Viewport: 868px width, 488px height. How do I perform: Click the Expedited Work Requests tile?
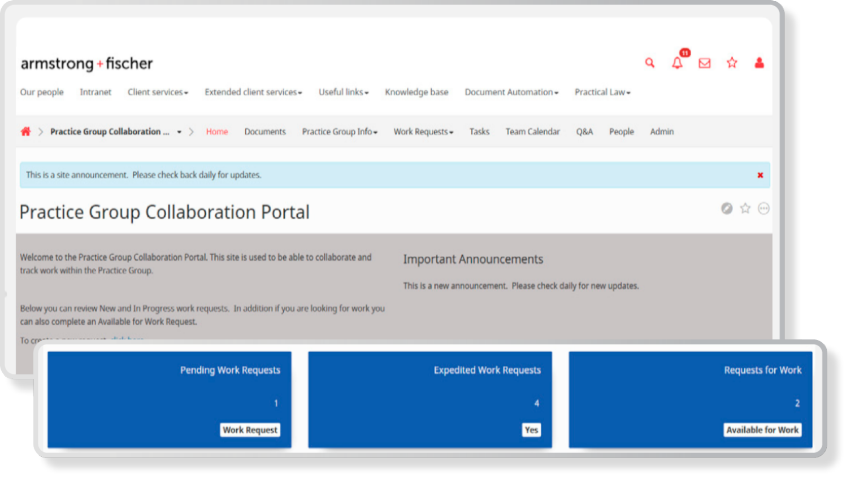tap(430, 390)
